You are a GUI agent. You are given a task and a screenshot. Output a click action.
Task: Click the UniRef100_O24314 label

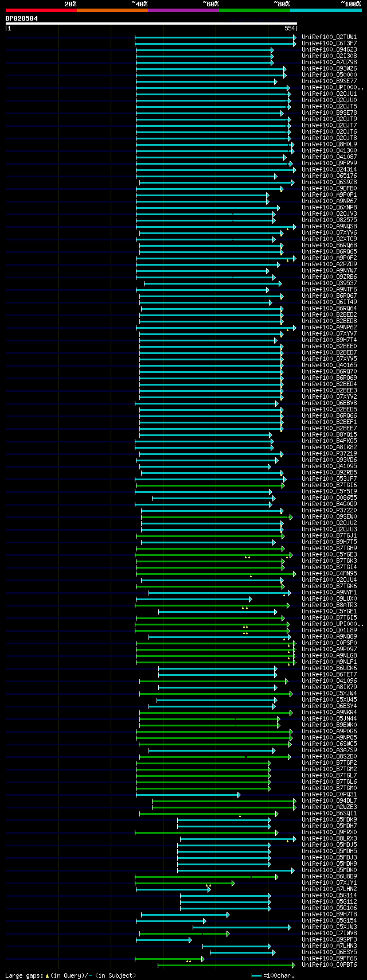(329, 169)
